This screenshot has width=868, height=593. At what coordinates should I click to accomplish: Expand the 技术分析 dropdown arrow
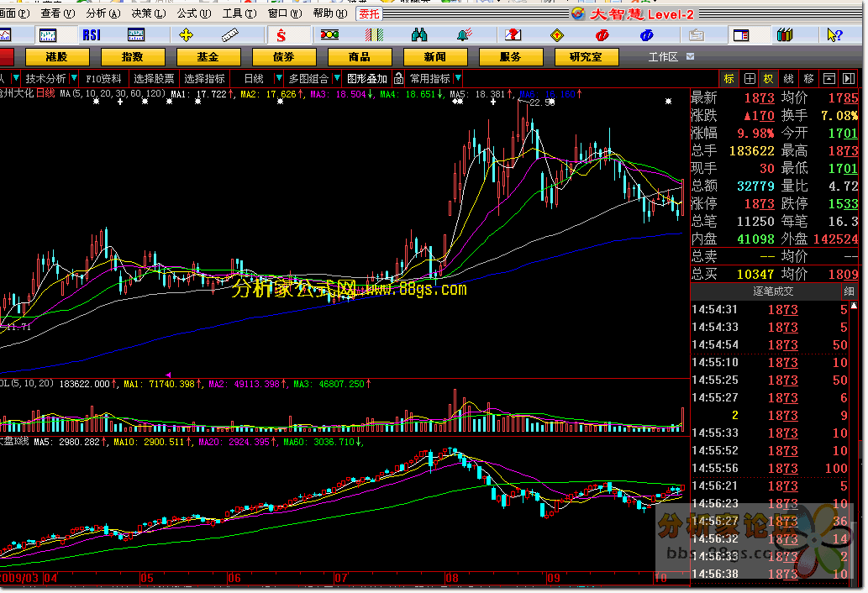click(x=74, y=79)
